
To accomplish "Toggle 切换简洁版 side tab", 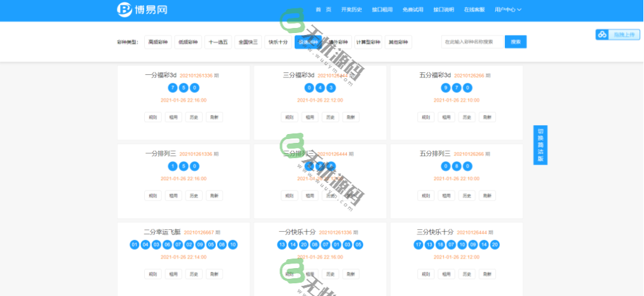I will (x=540, y=145).
